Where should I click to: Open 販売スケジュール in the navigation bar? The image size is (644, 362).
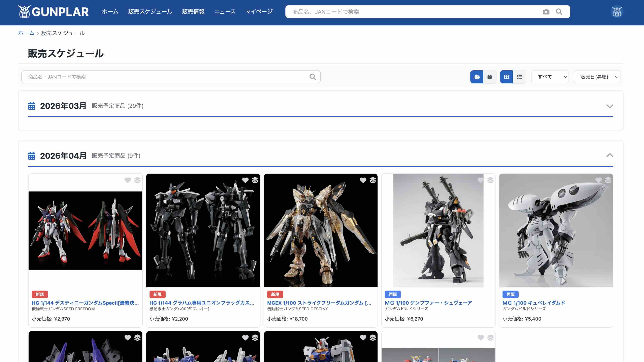point(150,12)
